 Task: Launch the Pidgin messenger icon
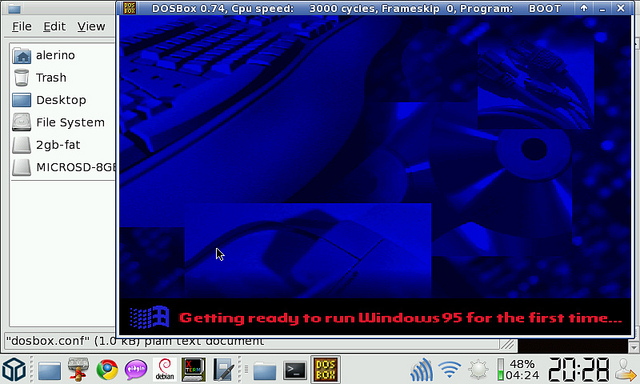click(x=136, y=370)
